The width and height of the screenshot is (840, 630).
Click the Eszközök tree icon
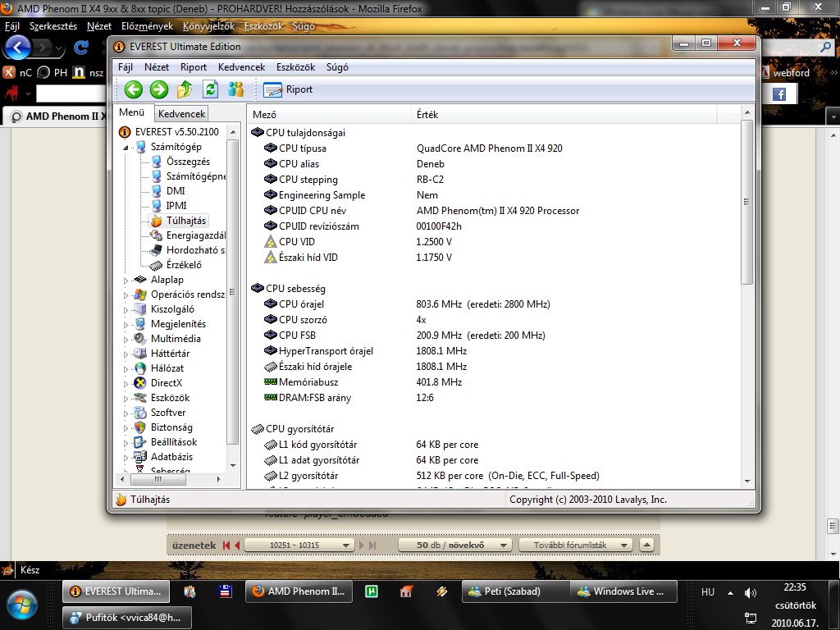click(x=139, y=398)
